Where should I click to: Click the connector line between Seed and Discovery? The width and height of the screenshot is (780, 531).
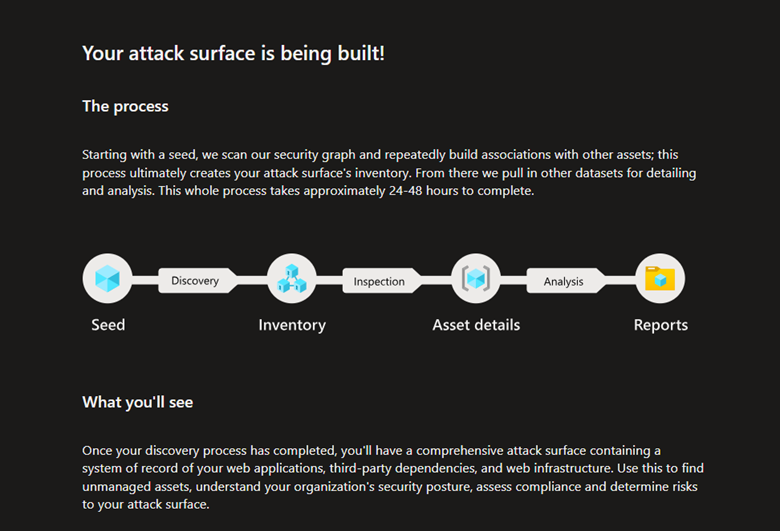[x=145, y=281]
